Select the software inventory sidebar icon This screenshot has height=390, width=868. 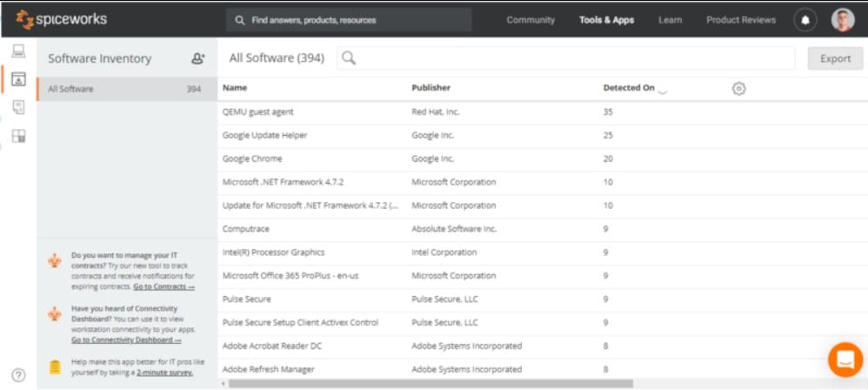tap(18, 78)
